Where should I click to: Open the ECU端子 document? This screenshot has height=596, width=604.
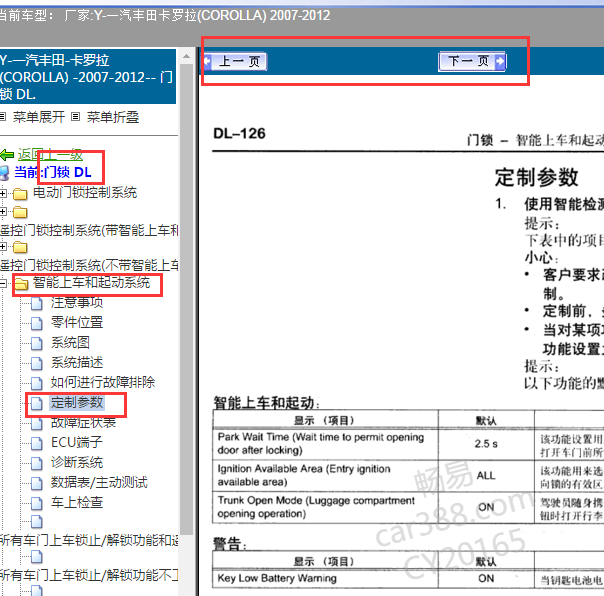[77, 442]
